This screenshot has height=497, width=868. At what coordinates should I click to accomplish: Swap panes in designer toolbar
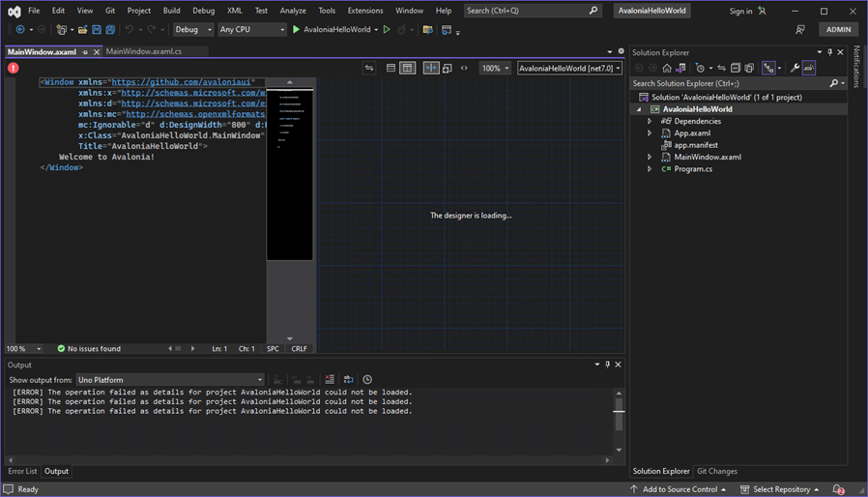(x=369, y=68)
